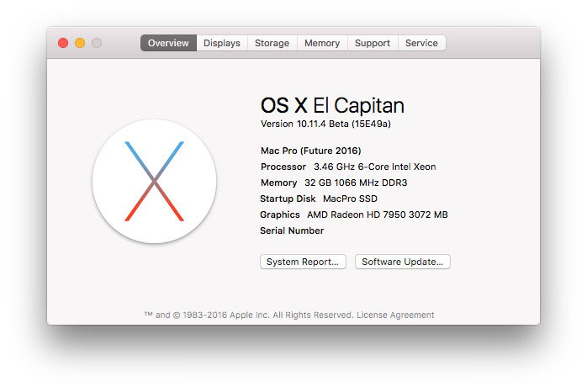Click the Serial Number label
The image size is (587, 392).
point(292,230)
